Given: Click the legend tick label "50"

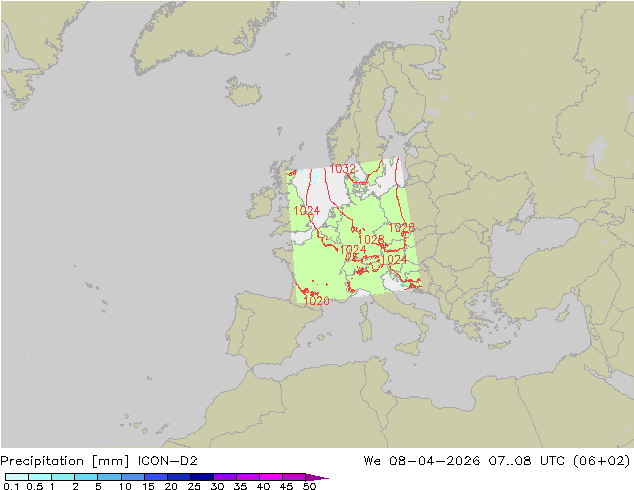Looking at the screenshot, I should [309, 486].
